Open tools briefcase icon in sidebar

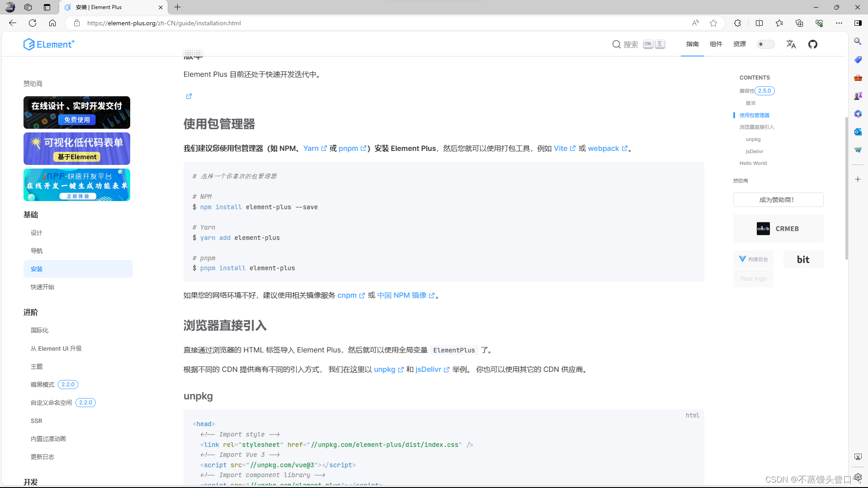[x=858, y=78]
